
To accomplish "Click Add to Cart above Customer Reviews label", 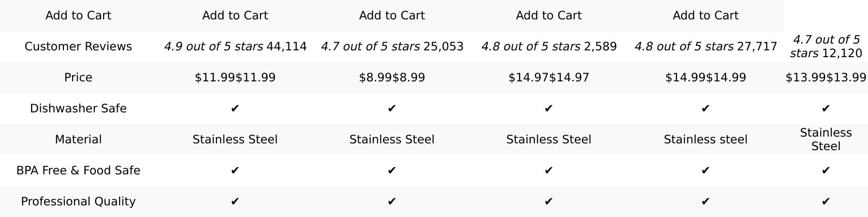I will pos(78,15).
